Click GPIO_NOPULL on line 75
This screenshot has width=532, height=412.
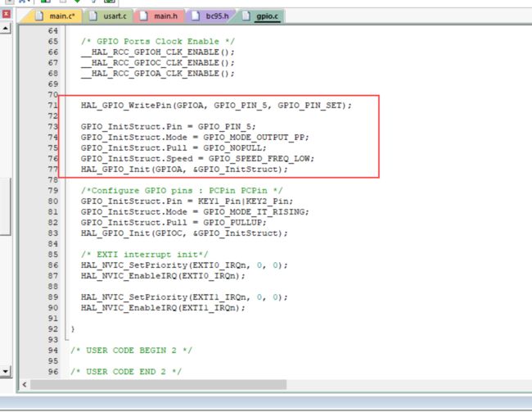point(232,148)
